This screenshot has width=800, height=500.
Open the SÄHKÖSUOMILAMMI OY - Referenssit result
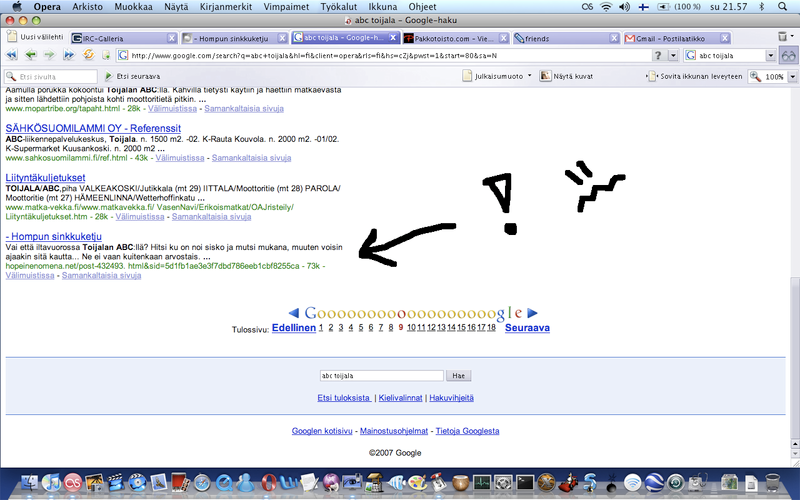coord(93,128)
